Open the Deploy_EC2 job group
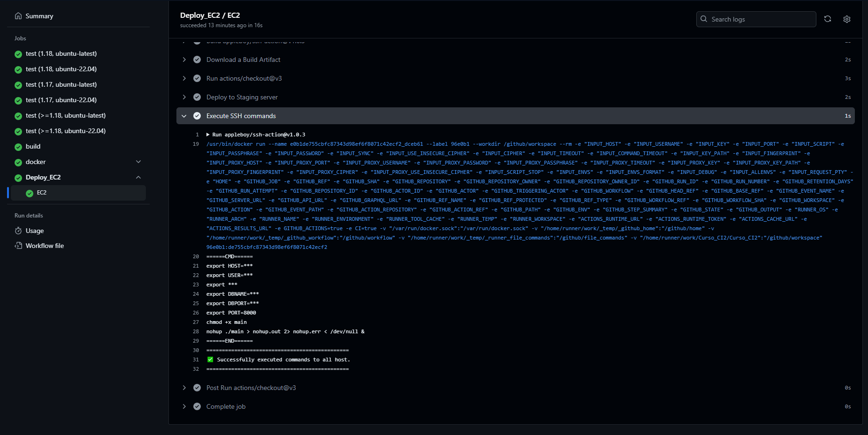 (43, 178)
